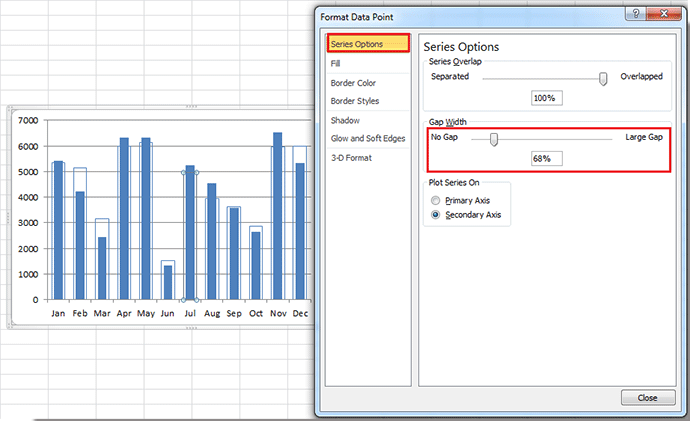Click the Gap Width 68% input box
The image size is (690, 421).
[547, 159]
